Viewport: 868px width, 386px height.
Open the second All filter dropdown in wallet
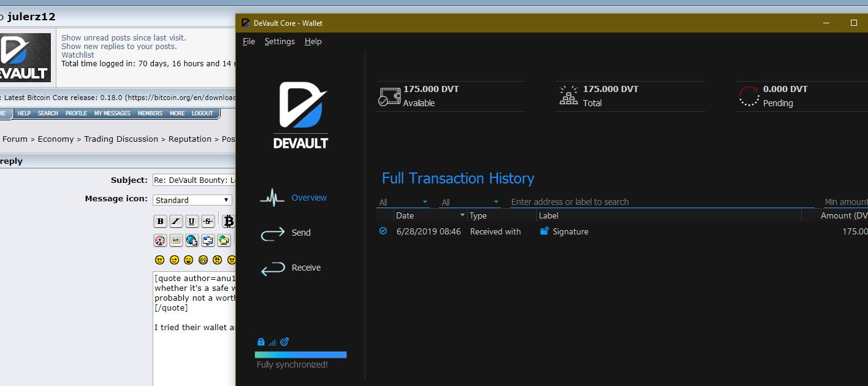[x=470, y=202]
